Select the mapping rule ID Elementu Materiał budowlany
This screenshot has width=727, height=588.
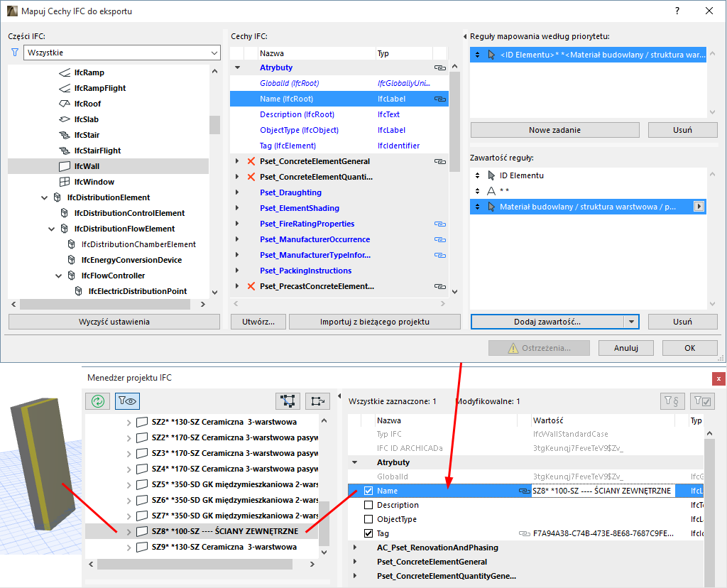coord(588,55)
